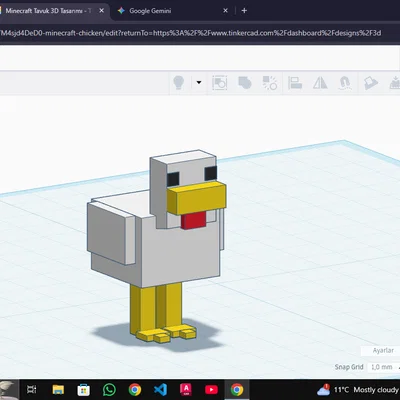
Task: Click the Snap Grid label
Action: pyautogui.click(x=349, y=367)
